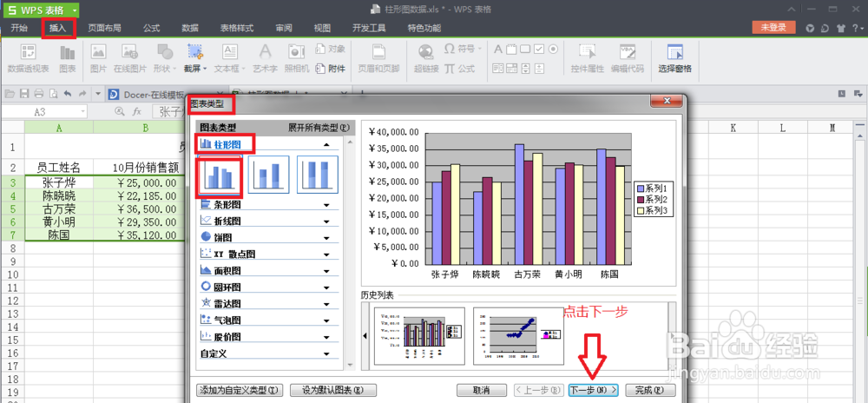Switch to the 页面布局 tab
868x403 pixels.
[x=104, y=29]
